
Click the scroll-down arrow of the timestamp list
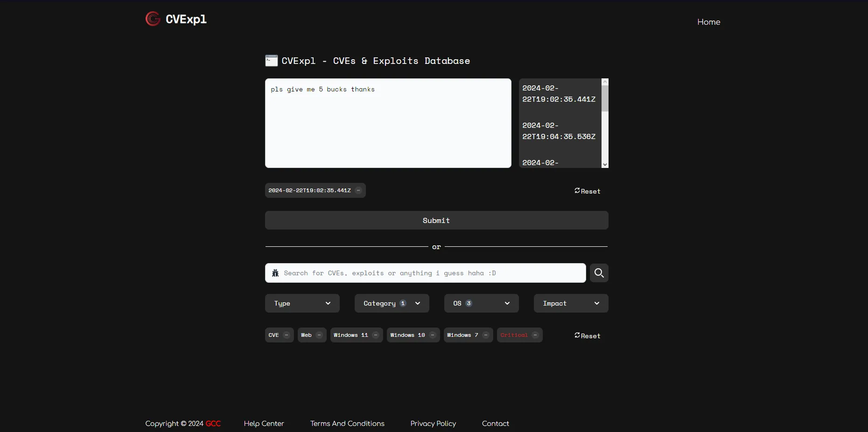[x=605, y=164]
